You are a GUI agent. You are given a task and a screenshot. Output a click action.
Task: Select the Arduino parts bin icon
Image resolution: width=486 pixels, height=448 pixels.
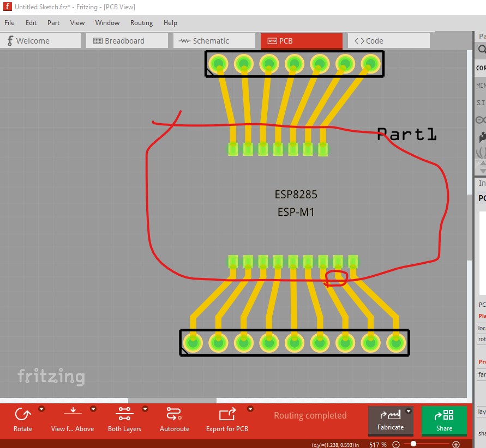481,120
